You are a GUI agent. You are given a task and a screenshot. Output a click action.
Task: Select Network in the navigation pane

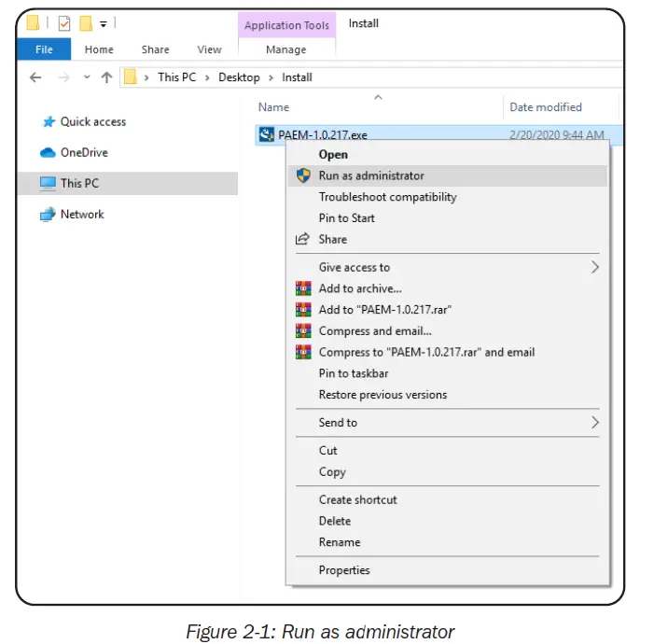[x=82, y=214]
